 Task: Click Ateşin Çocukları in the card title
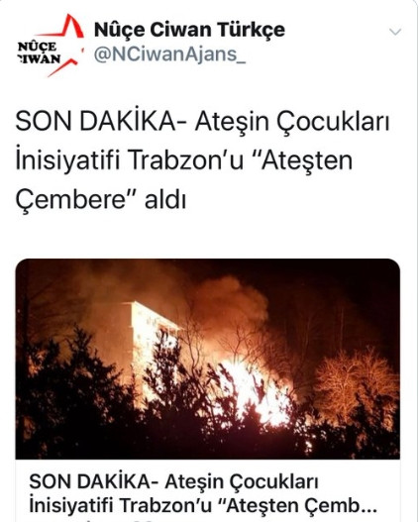242,482
